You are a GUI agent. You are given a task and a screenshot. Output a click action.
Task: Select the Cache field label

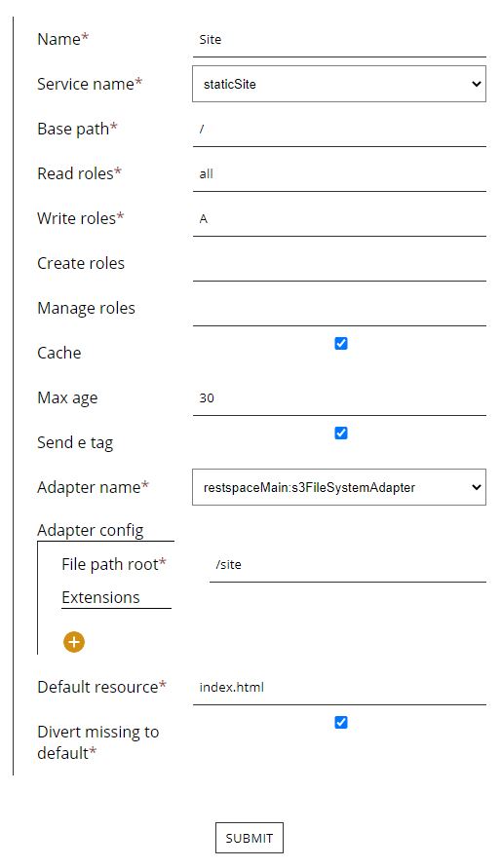(59, 353)
